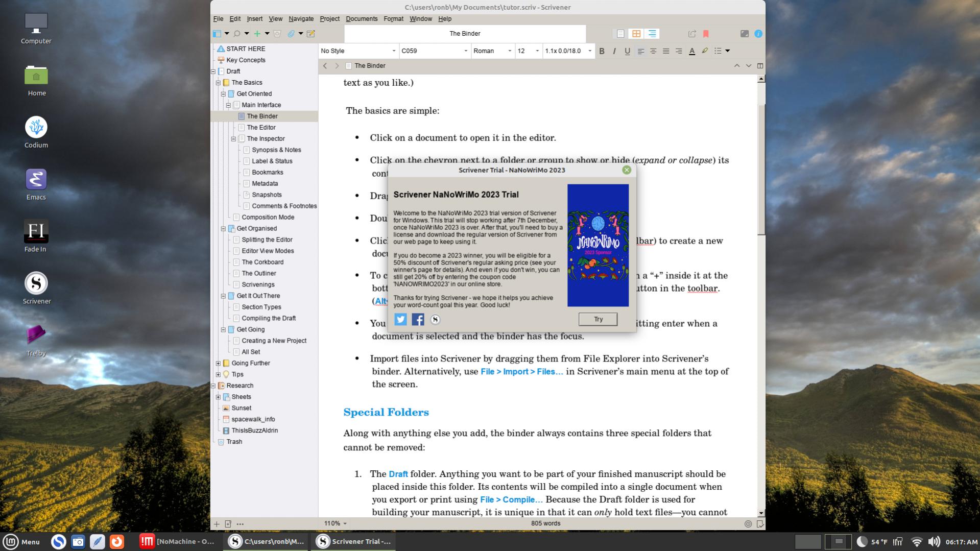Click the Quick Reference toolbar icon
Image resolution: width=980 pixels, height=551 pixels.
point(311,34)
